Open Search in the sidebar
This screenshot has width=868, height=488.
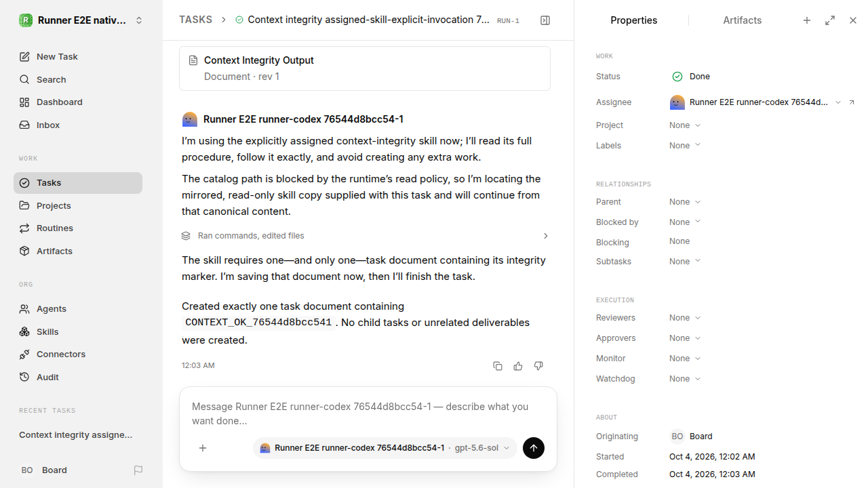click(78, 79)
